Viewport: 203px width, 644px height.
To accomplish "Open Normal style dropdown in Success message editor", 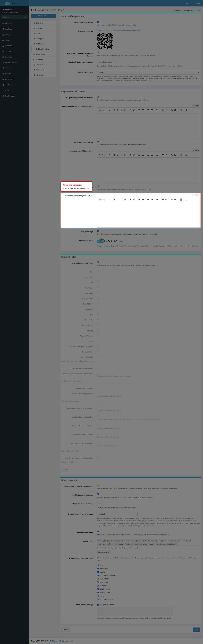I will pyautogui.click(x=104, y=155).
